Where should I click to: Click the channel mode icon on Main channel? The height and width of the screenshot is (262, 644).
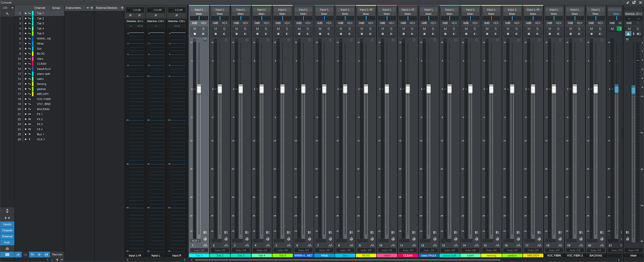click(639, 34)
